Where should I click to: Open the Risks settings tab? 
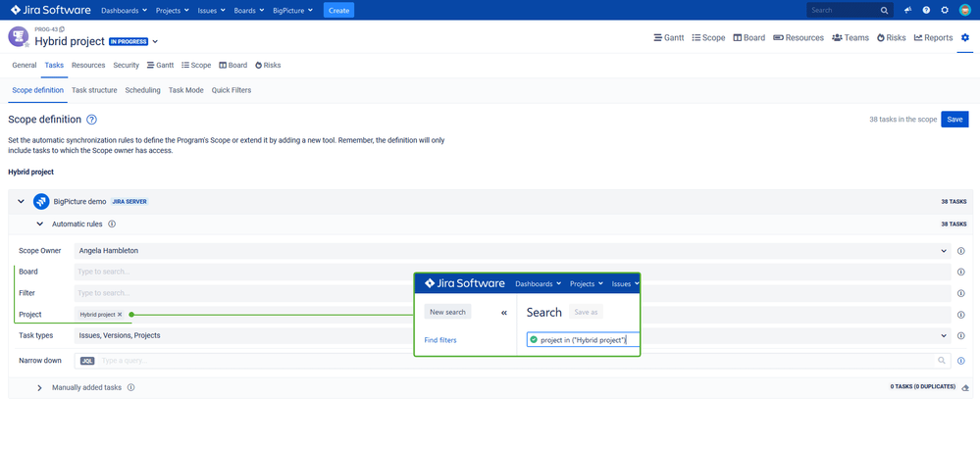tap(268, 65)
